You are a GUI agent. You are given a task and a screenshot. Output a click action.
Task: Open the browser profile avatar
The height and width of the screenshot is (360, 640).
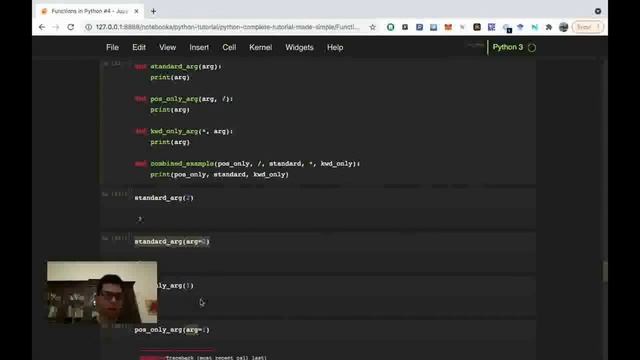click(564, 27)
